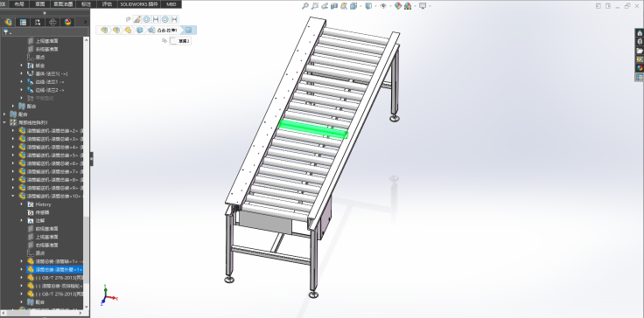Click the view triad axes indicator
Image resolution: width=644 pixels, height=318 pixels.
coord(108,295)
